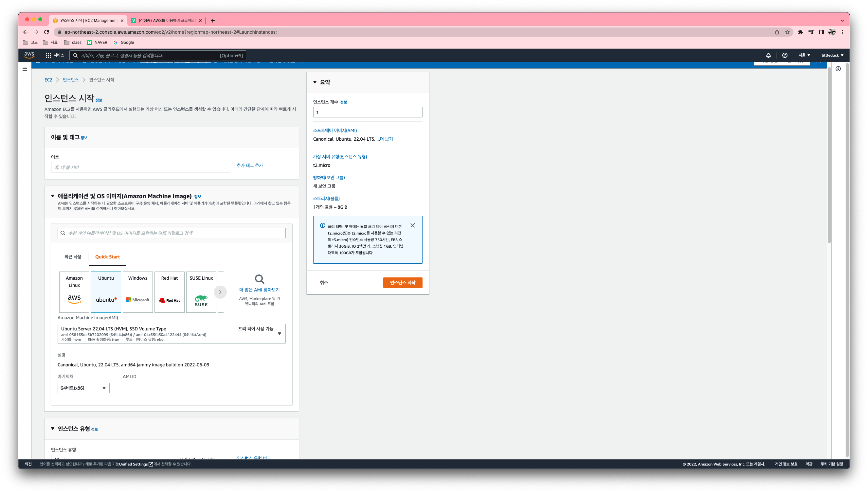Close the EC2 Management browser tab
The image size is (868, 493).
coord(122,21)
